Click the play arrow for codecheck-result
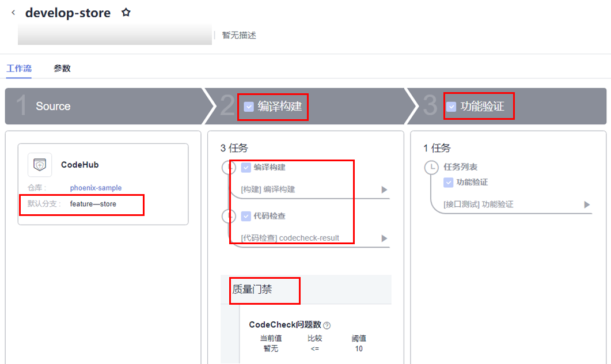 384,238
